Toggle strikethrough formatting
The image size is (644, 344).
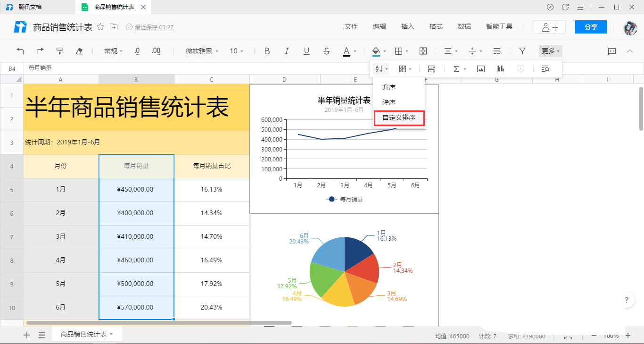[x=327, y=51]
